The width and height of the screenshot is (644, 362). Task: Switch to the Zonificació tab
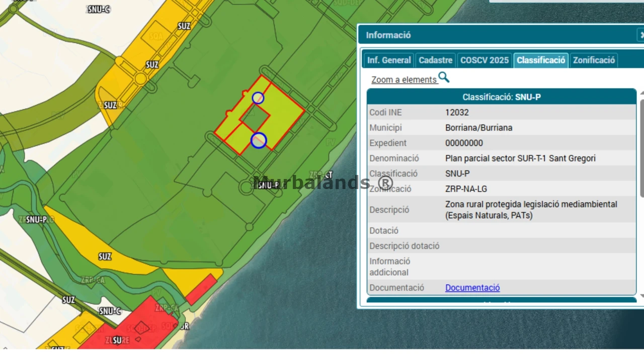pyautogui.click(x=594, y=60)
